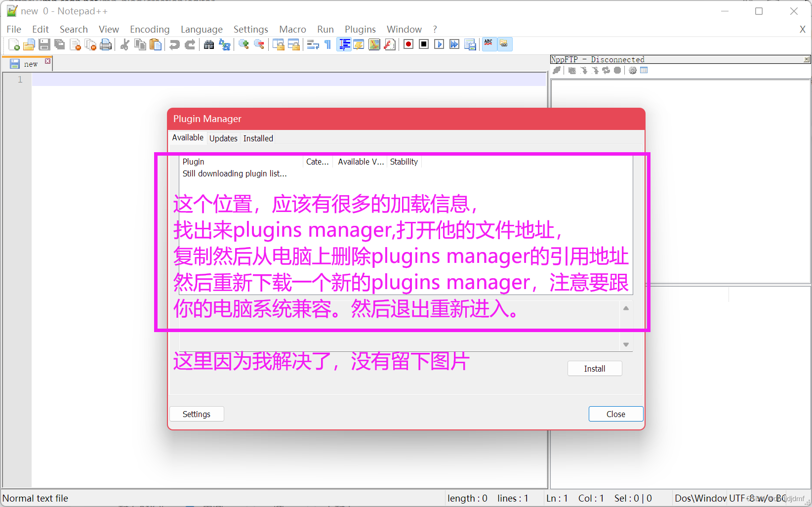The width and height of the screenshot is (812, 507).
Task: Open the Encoding menu
Action: (150, 29)
